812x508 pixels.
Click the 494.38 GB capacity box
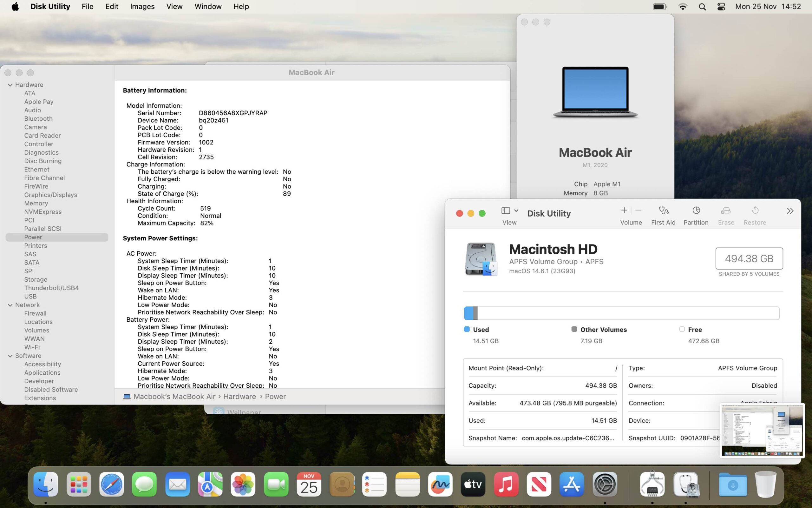749,258
